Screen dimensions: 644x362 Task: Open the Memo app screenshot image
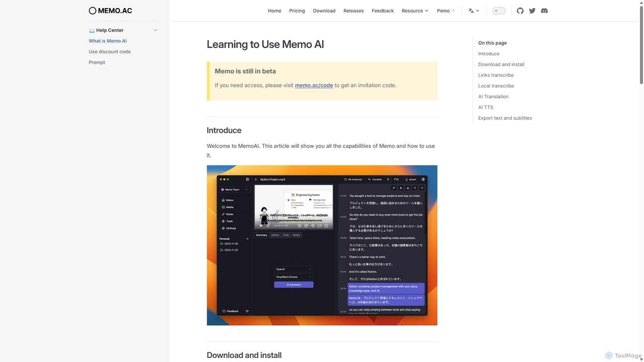tap(322, 245)
